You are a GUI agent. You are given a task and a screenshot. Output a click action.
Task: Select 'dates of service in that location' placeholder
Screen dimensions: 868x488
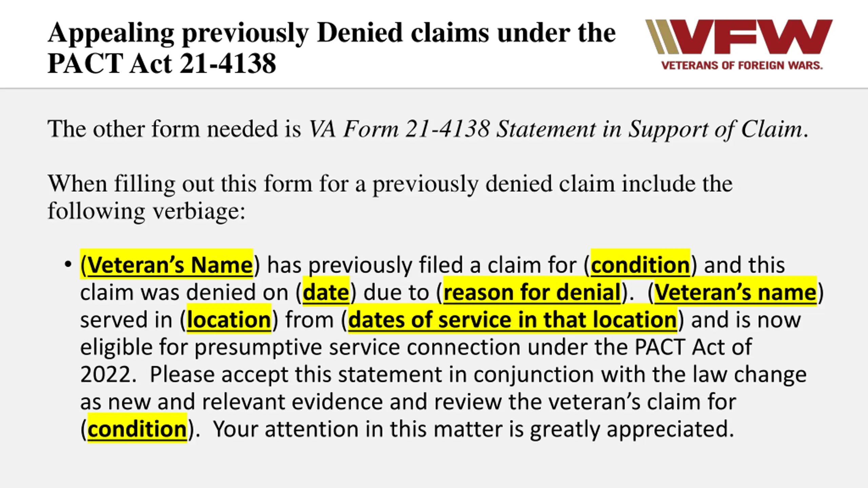tap(512, 320)
